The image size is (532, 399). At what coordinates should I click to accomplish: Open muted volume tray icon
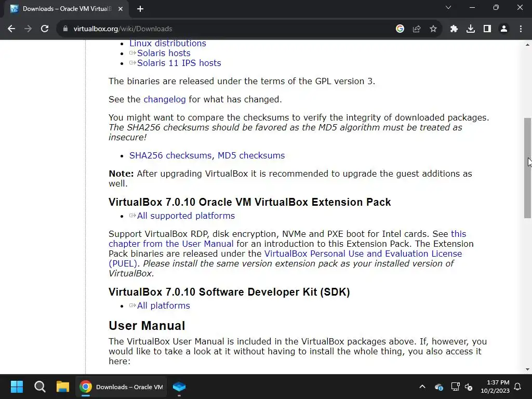coord(469,387)
